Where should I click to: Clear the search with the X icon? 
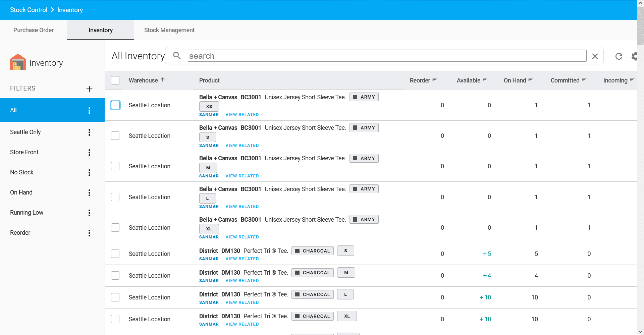595,56
